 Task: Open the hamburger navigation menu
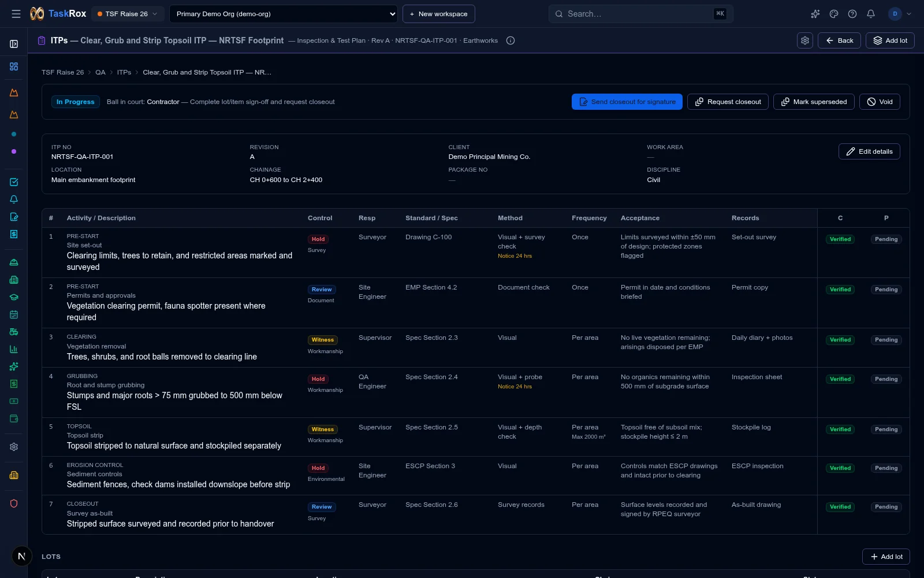[16, 14]
